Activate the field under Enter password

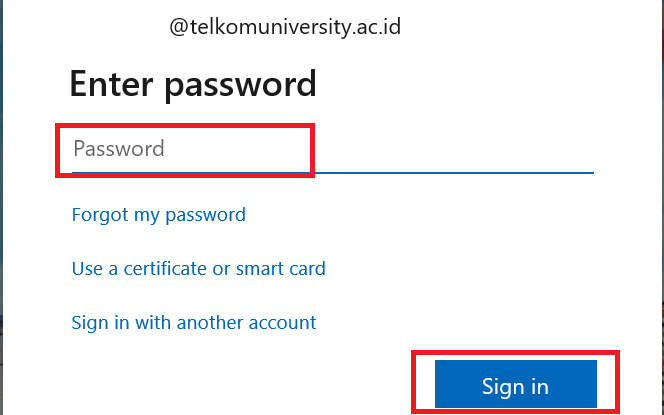coord(330,150)
